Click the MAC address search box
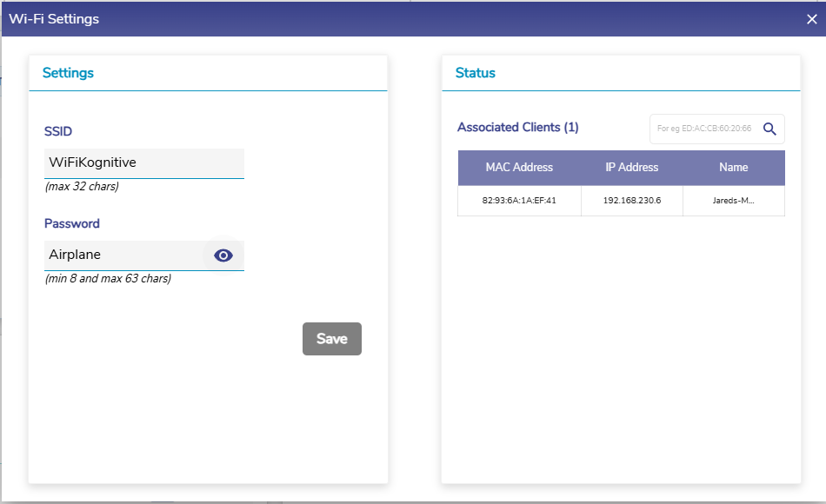Viewport: 826px width, 504px height. click(x=704, y=129)
